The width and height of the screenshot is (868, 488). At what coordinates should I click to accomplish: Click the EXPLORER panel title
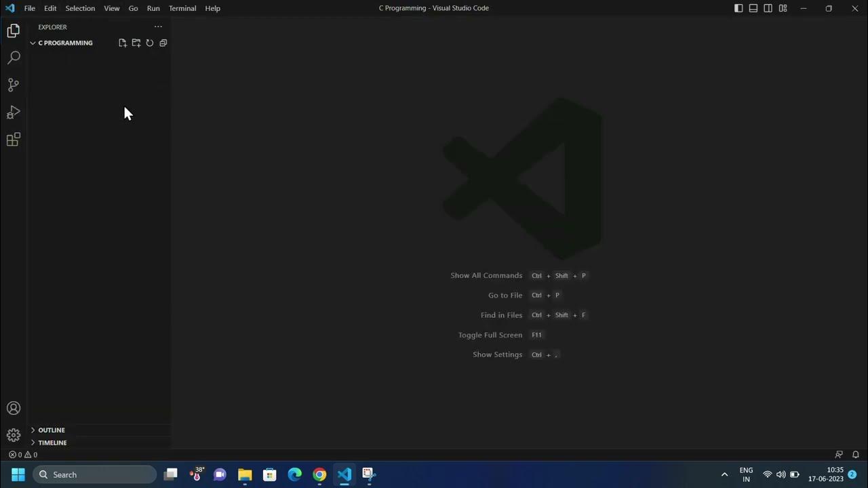(x=52, y=27)
